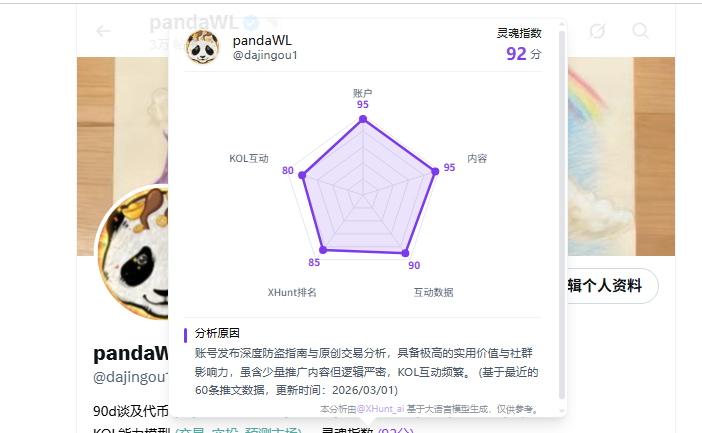The image size is (702, 433).
Task: Click the @dajingou1 handle in popup
Action: [265, 55]
